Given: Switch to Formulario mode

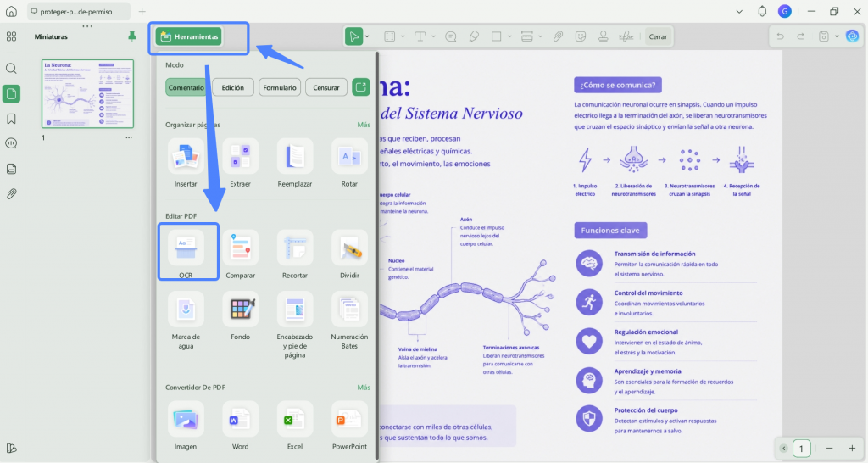Looking at the screenshot, I should pyautogui.click(x=279, y=87).
